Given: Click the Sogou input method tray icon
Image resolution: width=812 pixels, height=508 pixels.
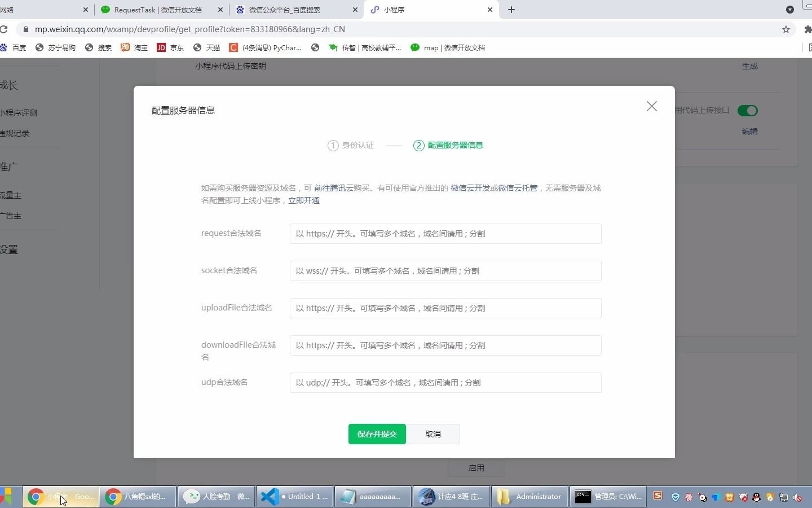Looking at the screenshot, I should click(x=657, y=496).
